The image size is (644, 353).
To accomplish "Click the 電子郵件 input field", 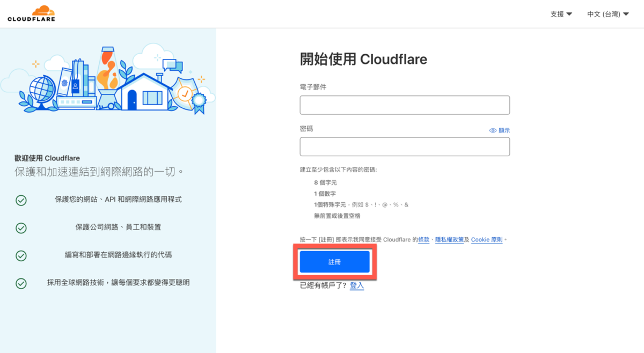I will (x=405, y=105).
